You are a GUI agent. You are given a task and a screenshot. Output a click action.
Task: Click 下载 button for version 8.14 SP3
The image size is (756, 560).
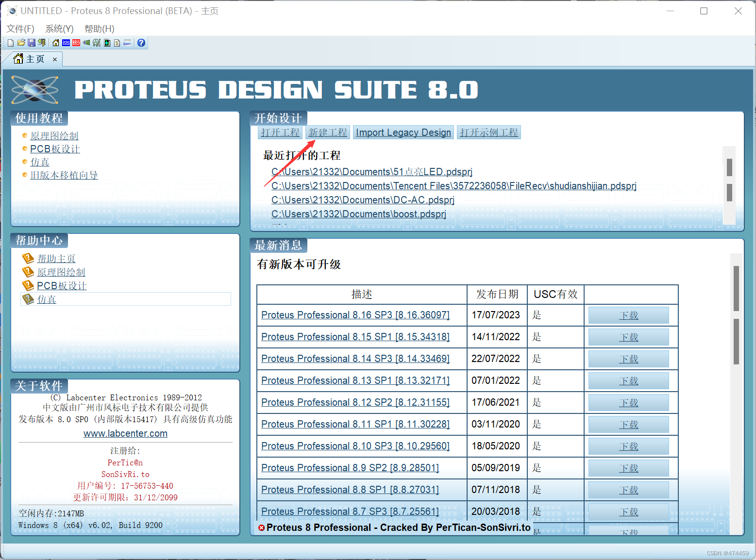pyautogui.click(x=629, y=359)
